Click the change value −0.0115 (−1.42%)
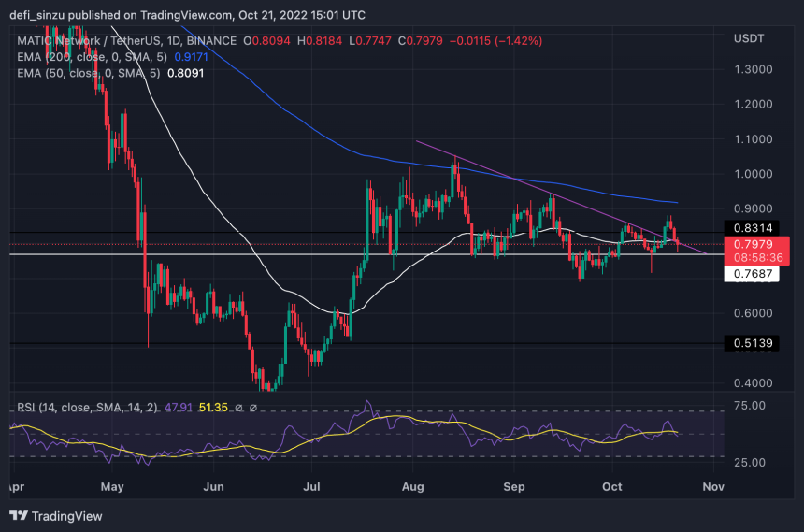The height and width of the screenshot is (532, 804). (495, 41)
